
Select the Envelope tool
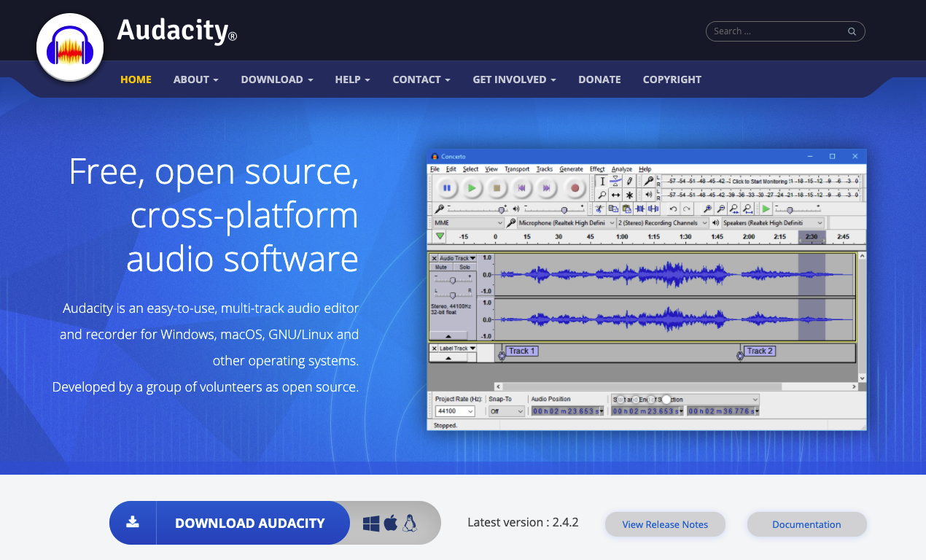[x=615, y=182]
